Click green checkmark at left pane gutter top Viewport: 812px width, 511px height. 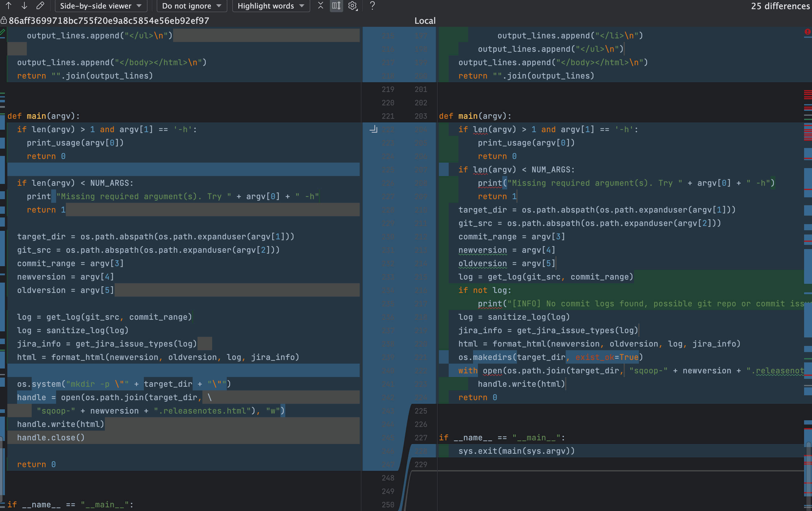3,32
